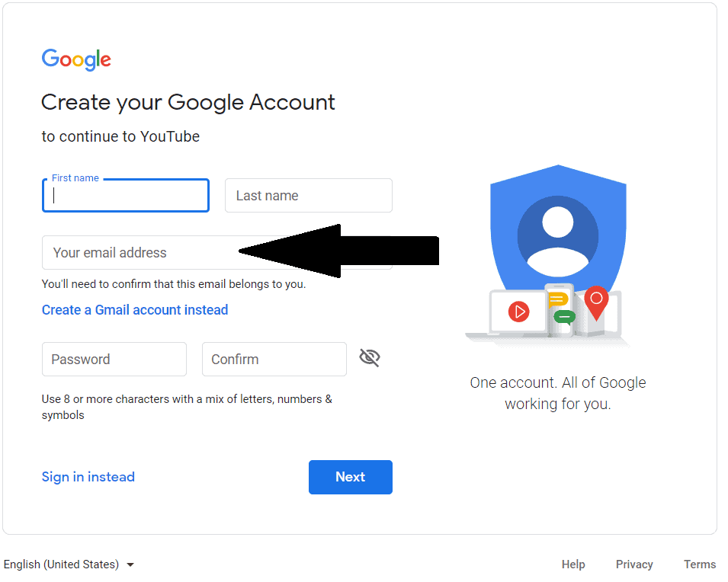
Task: Click the red play button icon
Action: pyautogui.click(x=518, y=311)
